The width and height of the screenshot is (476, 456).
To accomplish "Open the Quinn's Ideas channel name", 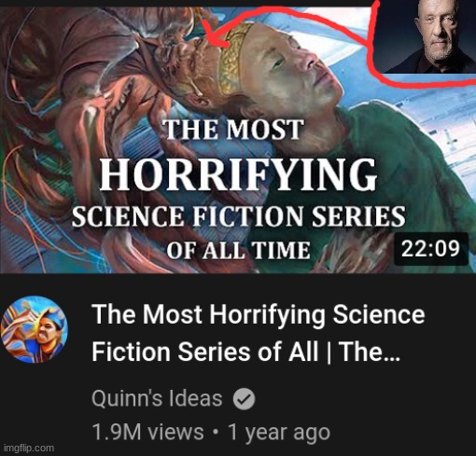I will pyautogui.click(x=157, y=398).
